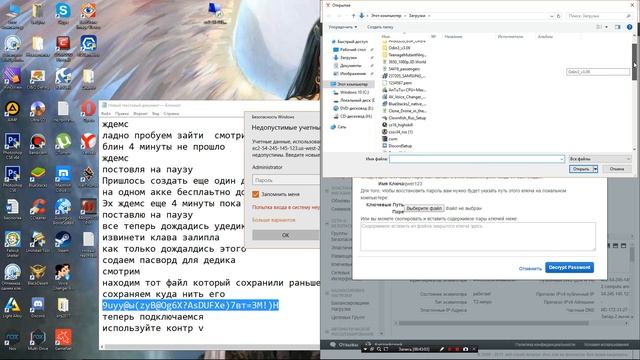Expand view options dropdown in file dialog
640x360 pixels.
606,27
